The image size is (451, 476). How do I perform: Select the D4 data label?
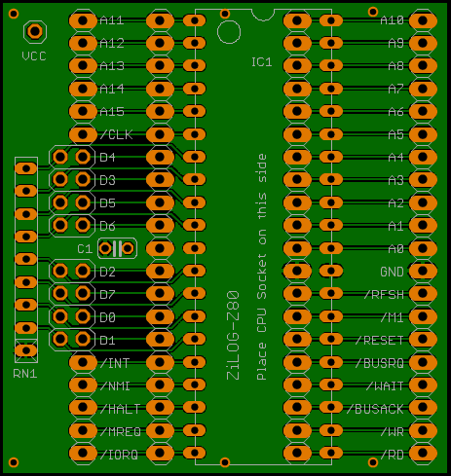[x=107, y=158]
